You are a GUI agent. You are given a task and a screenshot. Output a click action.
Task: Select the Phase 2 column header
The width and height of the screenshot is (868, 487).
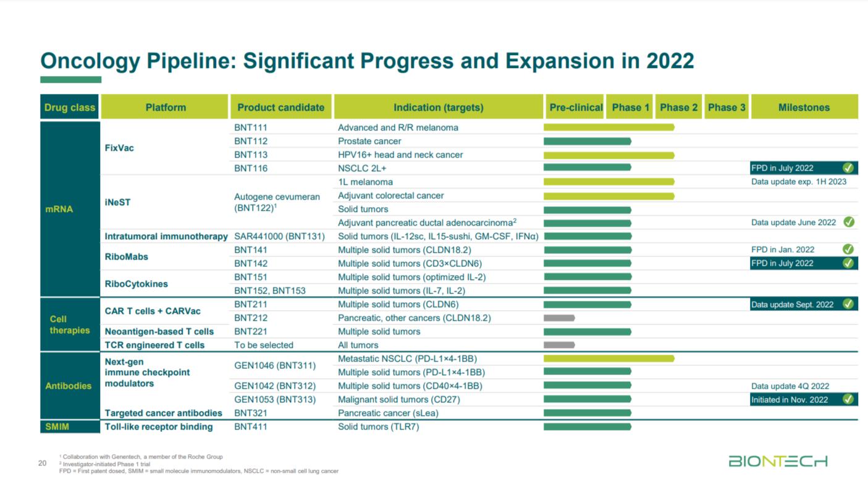[x=678, y=107]
